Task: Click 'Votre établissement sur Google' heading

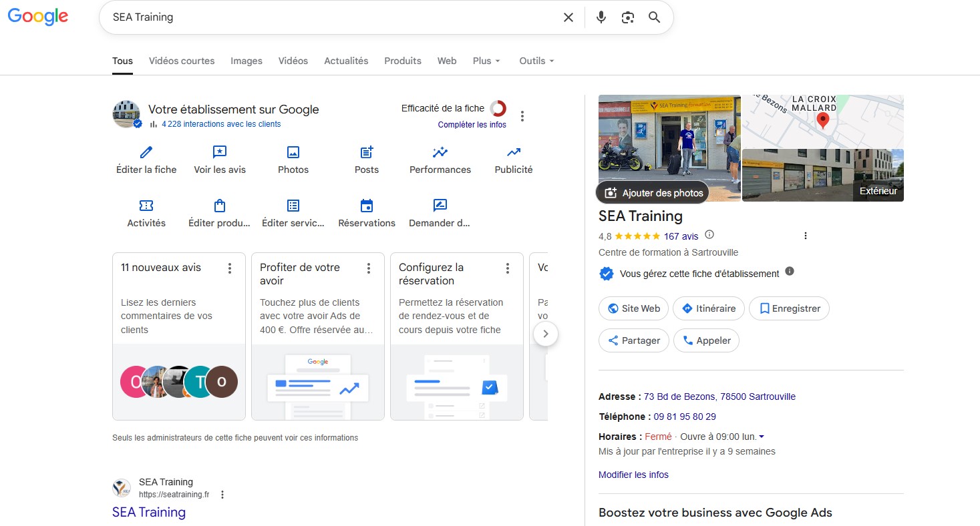Action: [x=234, y=109]
